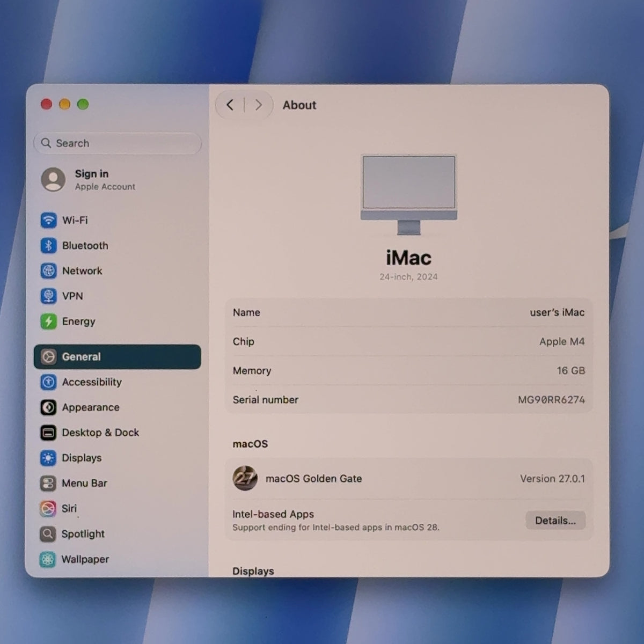The height and width of the screenshot is (644, 644).
Task: Click the Siri icon in sidebar
Action: [48, 508]
